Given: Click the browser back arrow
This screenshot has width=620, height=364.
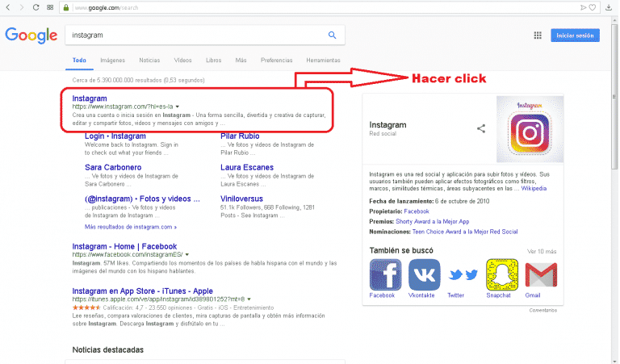Looking at the screenshot, I should click(7, 8).
